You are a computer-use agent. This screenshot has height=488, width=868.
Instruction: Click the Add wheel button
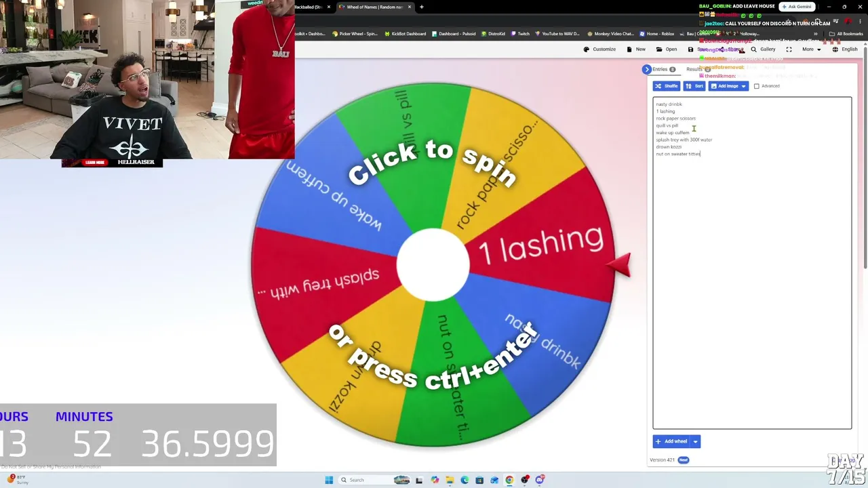tap(671, 441)
